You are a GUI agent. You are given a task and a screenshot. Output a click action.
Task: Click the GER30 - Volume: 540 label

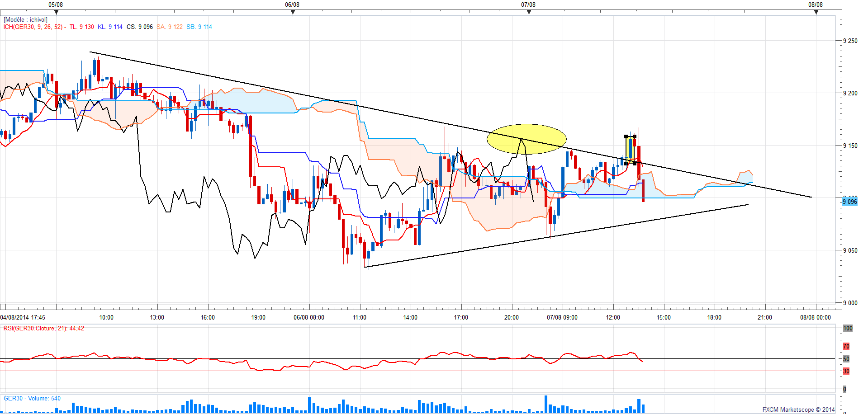click(32, 399)
